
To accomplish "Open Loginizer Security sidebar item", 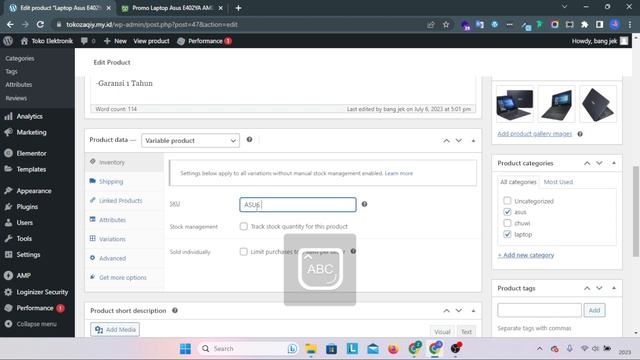I will 42,292.
